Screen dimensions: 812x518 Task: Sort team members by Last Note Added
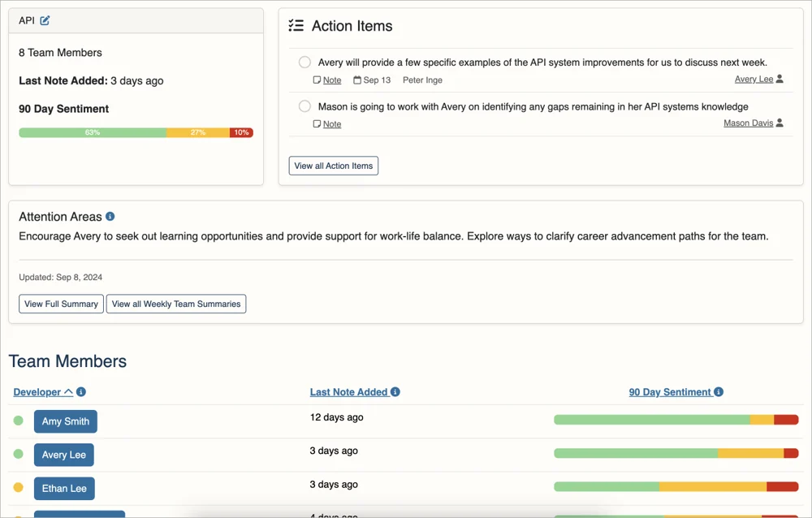point(348,392)
